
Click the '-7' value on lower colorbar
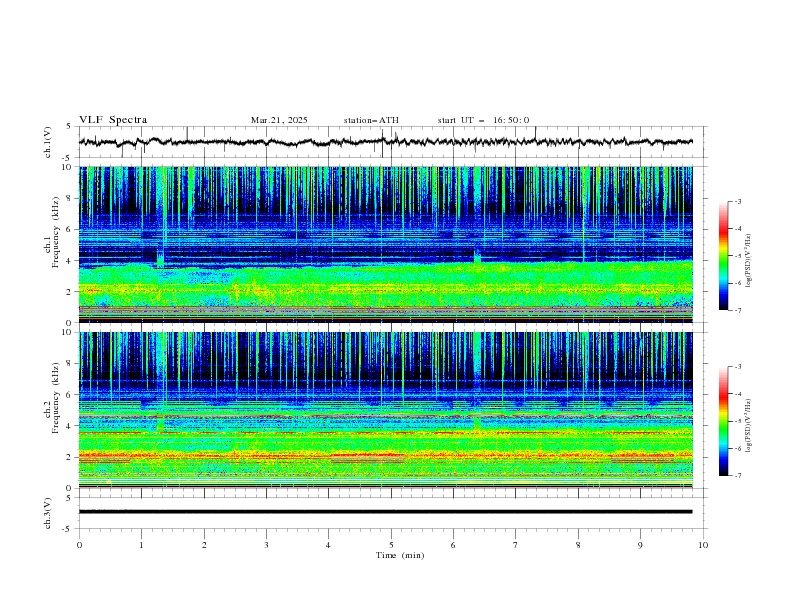click(738, 475)
